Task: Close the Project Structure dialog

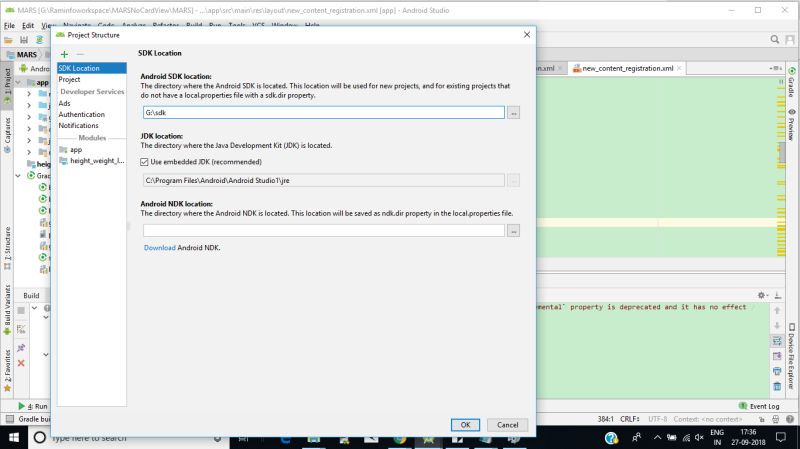Action: (527, 35)
